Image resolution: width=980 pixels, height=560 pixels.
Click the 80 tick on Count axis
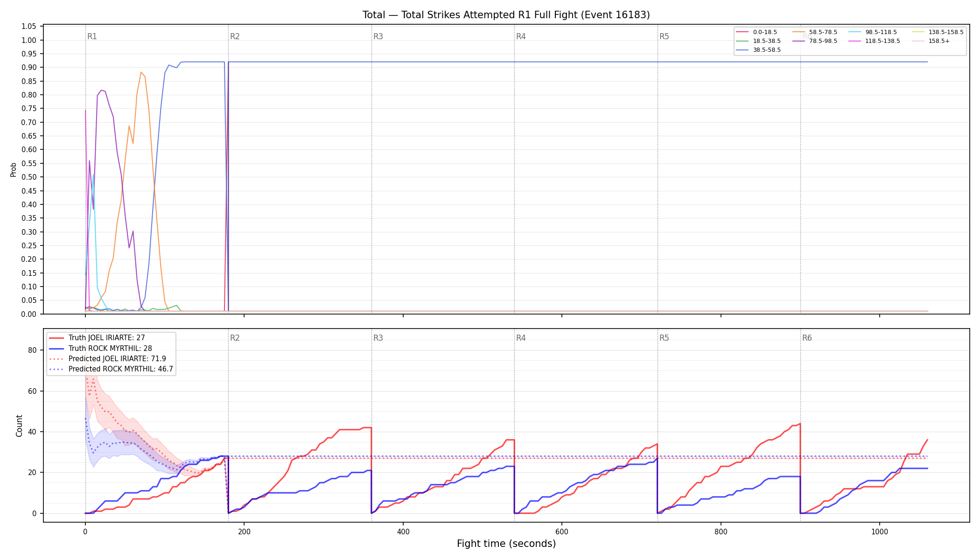click(x=32, y=350)
